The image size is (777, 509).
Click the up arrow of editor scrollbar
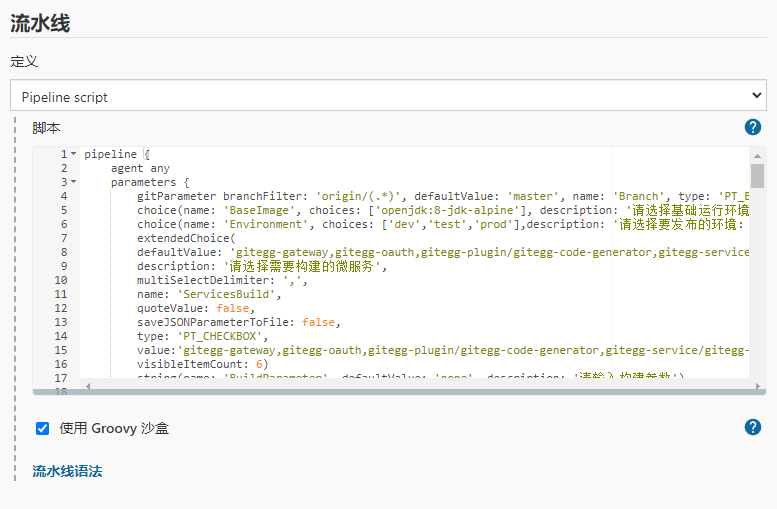(x=758, y=156)
